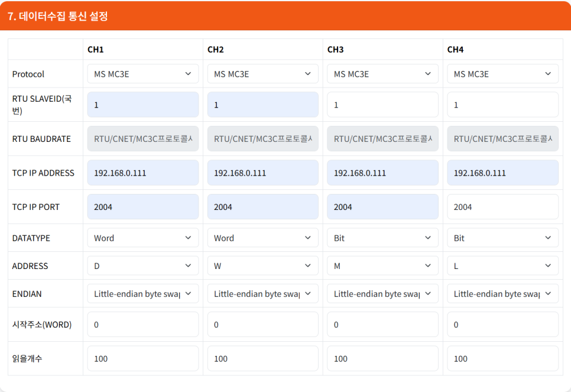
Task: Click the CH3 시작주소(WORD) input field
Action: click(382, 324)
